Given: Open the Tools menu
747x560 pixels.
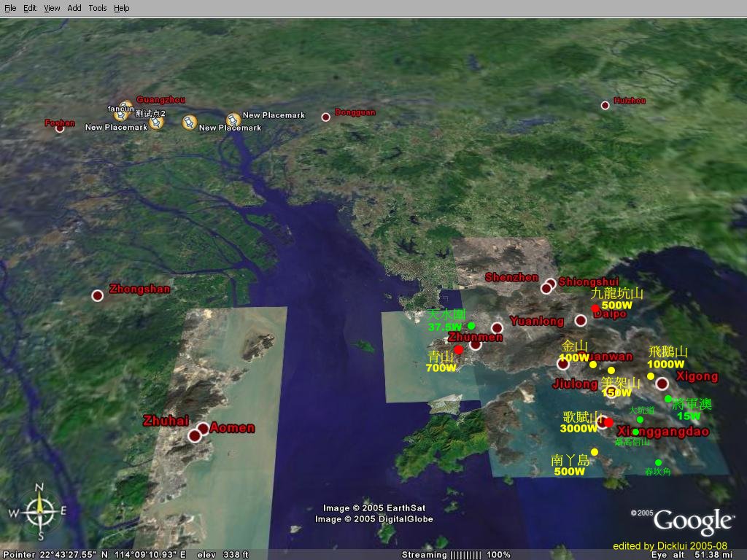Looking at the screenshot, I should pyautogui.click(x=98, y=8).
